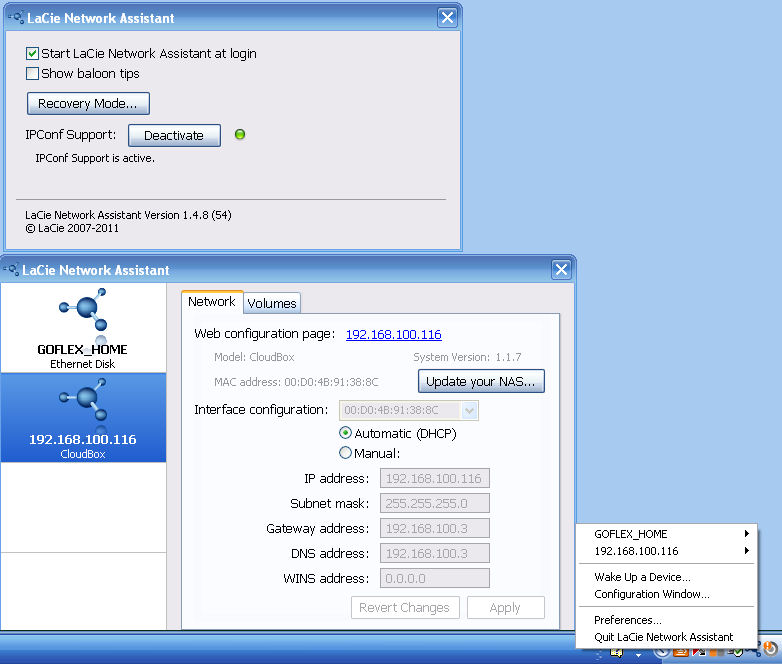Select the Automatic (DHCP) radio button
The image size is (782, 664).
345,433
